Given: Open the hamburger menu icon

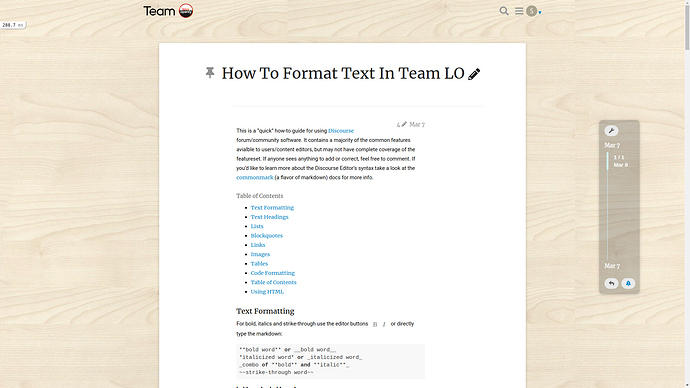Looking at the screenshot, I should tap(519, 11).
